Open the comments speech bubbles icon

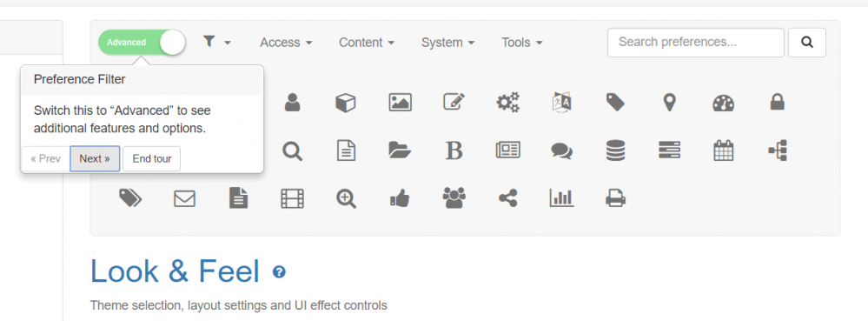tap(561, 150)
